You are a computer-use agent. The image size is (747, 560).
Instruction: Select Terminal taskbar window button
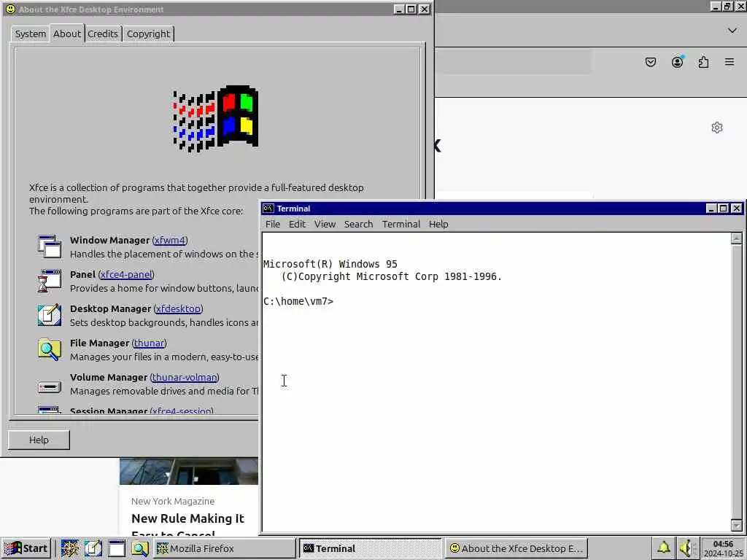point(370,548)
